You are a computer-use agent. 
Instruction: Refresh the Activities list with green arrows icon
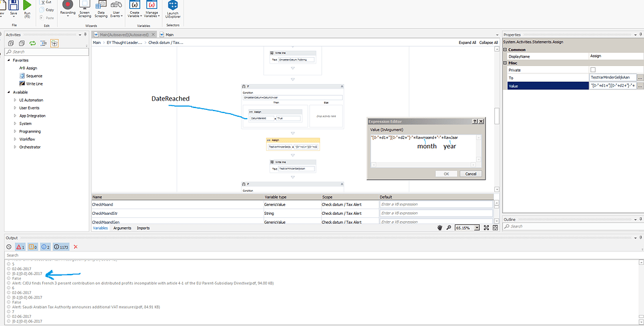pyautogui.click(x=33, y=43)
